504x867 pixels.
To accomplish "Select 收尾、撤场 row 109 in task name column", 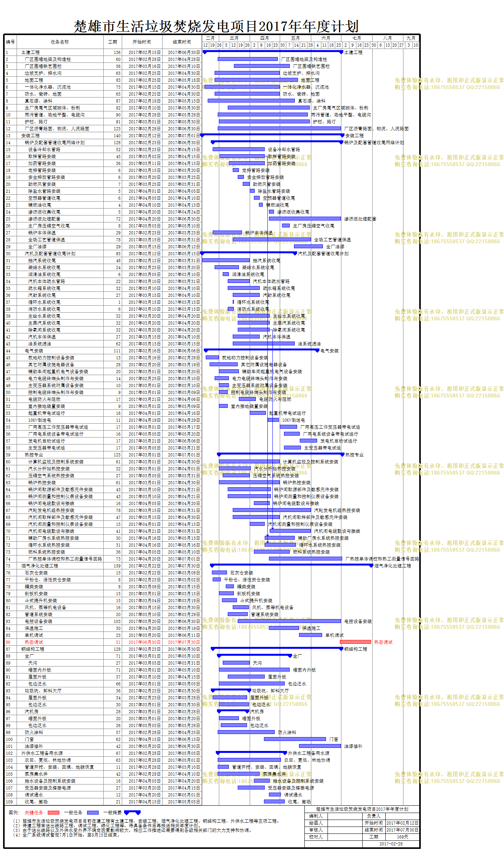I will pyautogui.click(x=36, y=802).
